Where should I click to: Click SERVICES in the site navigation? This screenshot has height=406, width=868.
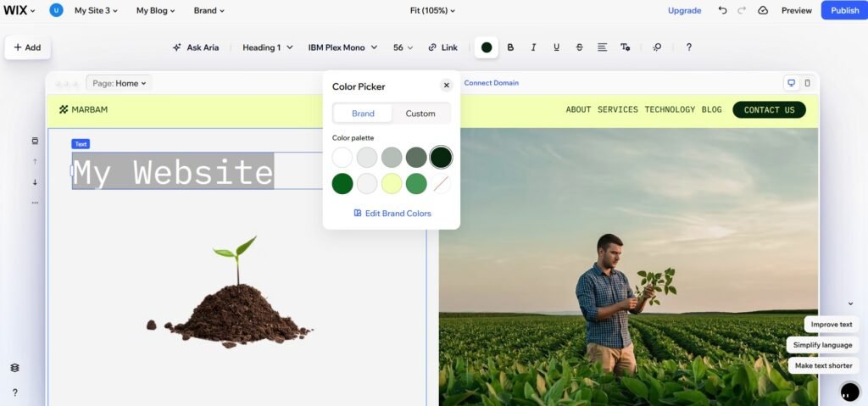pyautogui.click(x=618, y=109)
